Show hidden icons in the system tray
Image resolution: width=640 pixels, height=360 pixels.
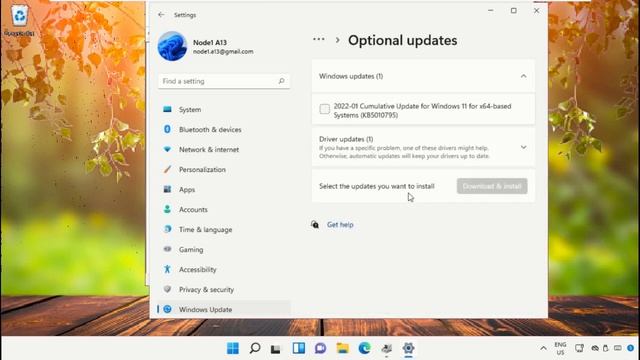coord(543,348)
